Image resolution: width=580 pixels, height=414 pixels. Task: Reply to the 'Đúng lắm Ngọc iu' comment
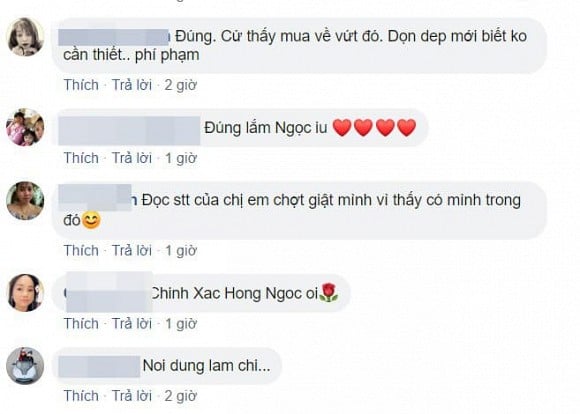[132, 158]
